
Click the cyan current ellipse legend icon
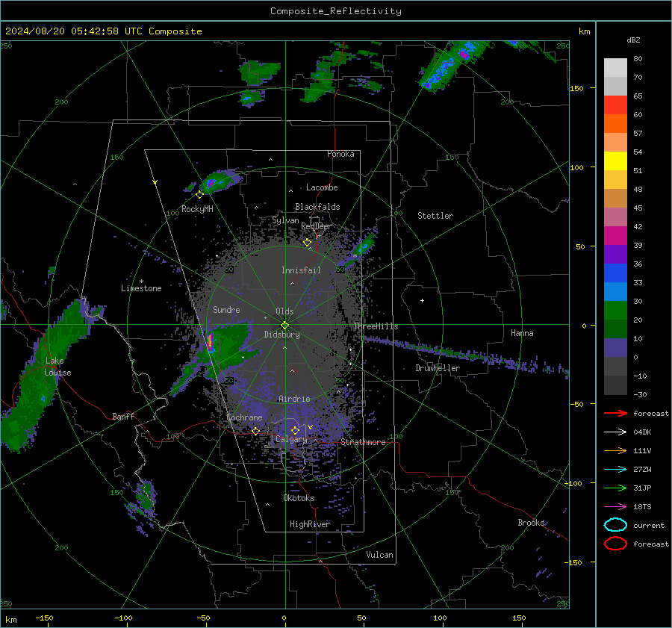(615, 525)
